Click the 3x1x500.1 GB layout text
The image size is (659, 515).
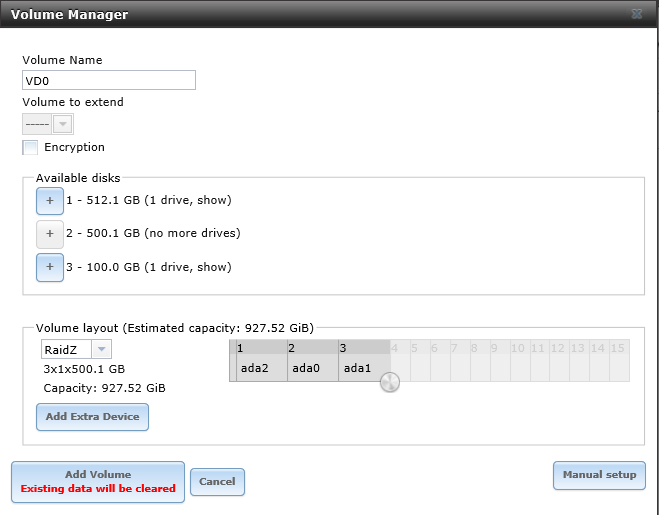84,369
